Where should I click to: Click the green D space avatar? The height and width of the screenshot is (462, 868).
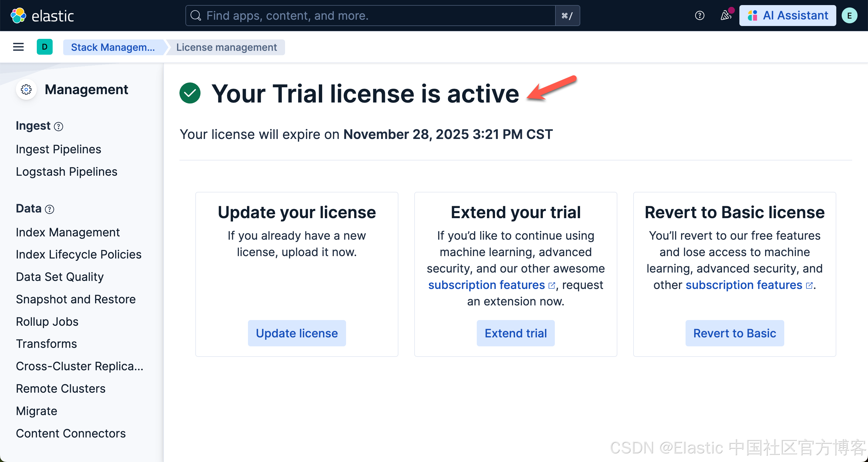tap(45, 47)
